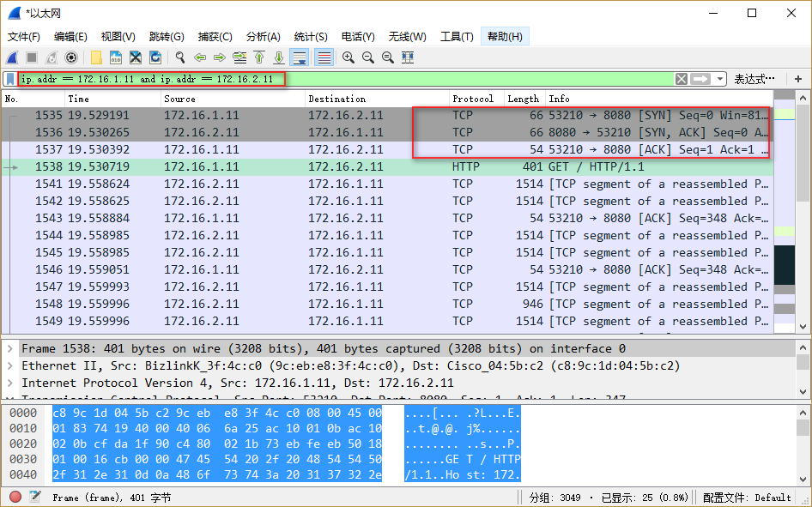
Task: Click the packet details scrollbar down arrow
Action: (803, 392)
